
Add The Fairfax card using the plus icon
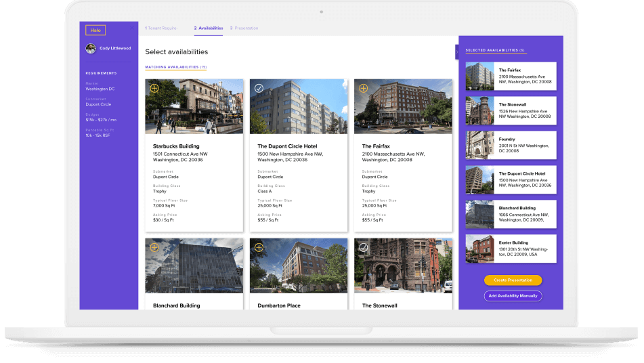[x=364, y=88]
